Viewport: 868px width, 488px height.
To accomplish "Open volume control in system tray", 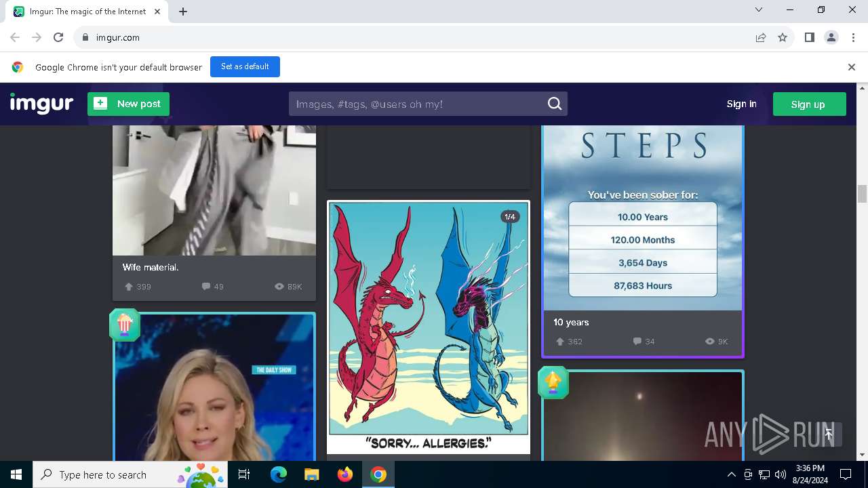I will 781,474.
